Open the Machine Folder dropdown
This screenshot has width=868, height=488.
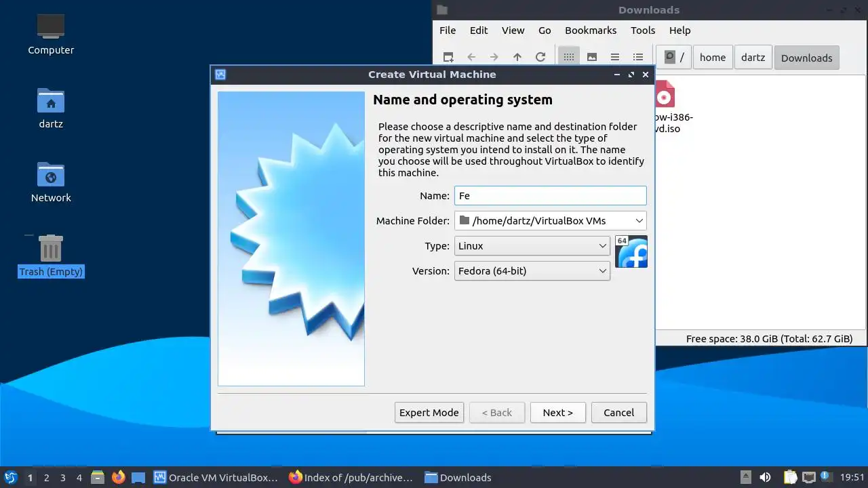[550, 221]
